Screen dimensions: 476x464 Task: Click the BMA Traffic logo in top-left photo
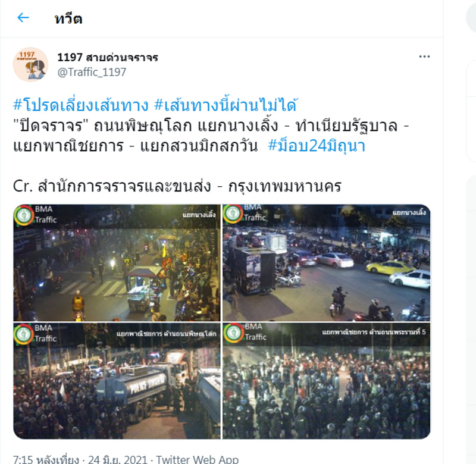pos(24,215)
